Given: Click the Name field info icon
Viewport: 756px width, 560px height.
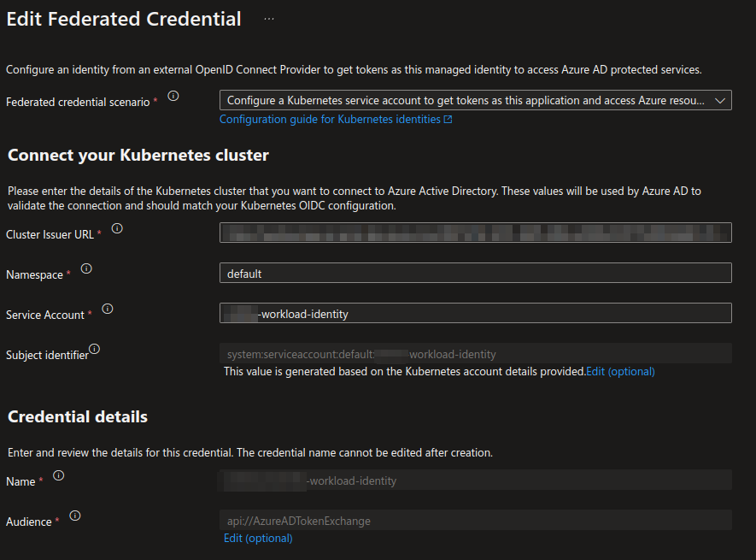Looking at the screenshot, I should (57, 475).
